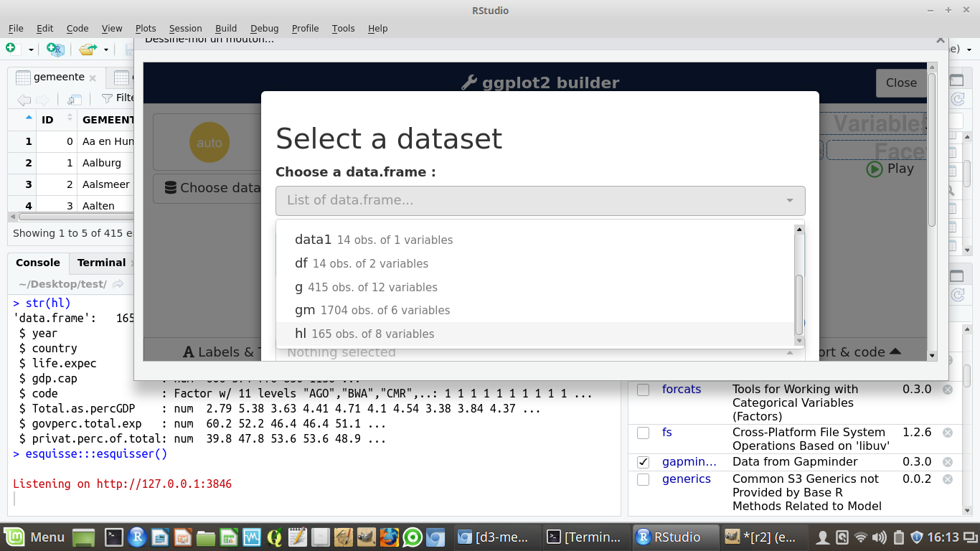Select g dataset with 415 obs
Image resolution: width=980 pixels, height=551 pixels.
click(535, 287)
